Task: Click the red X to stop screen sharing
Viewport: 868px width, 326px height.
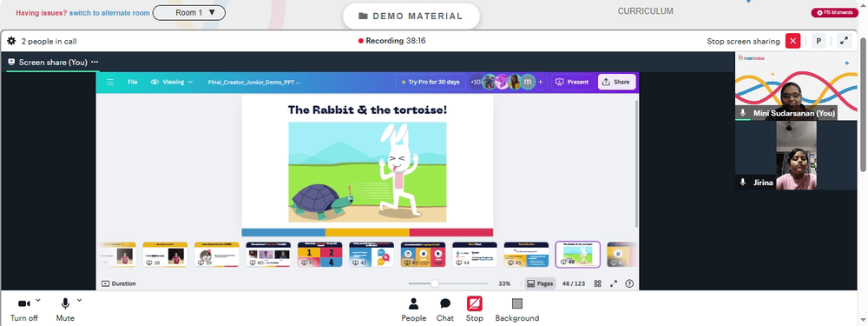Action: click(792, 41)
